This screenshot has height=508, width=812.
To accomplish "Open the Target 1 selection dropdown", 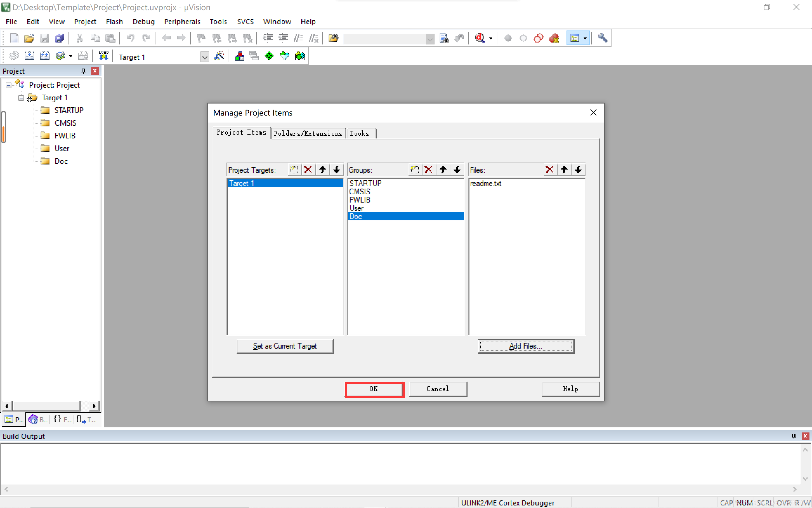I will pyautogui.click(x=205, y=57).
